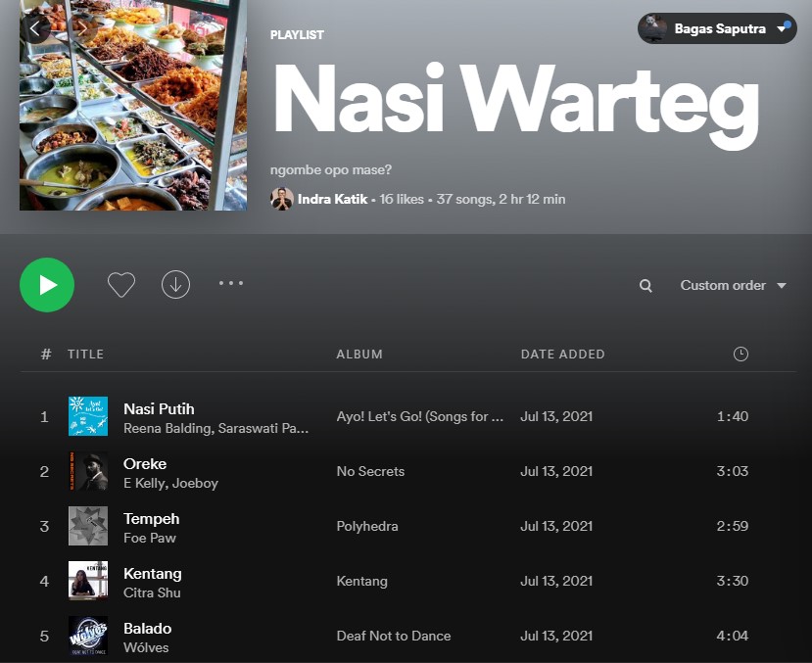This screenshot has height=663, width=812.
Task: Sort by the clock duration icon
Action: [740, 354]
